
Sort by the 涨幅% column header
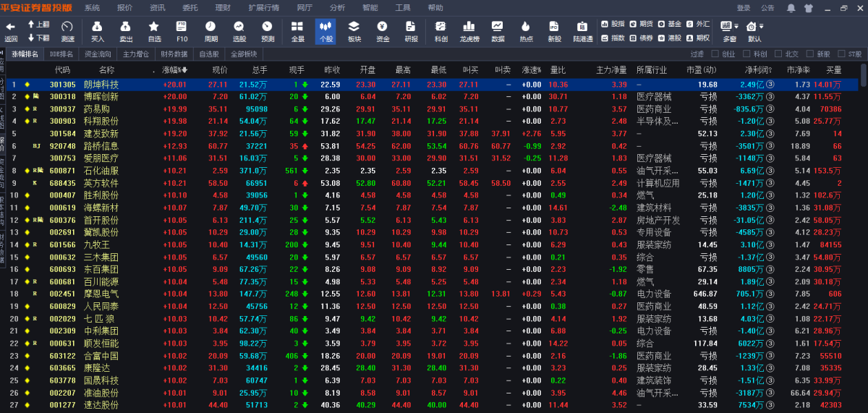tap(172, 70)
